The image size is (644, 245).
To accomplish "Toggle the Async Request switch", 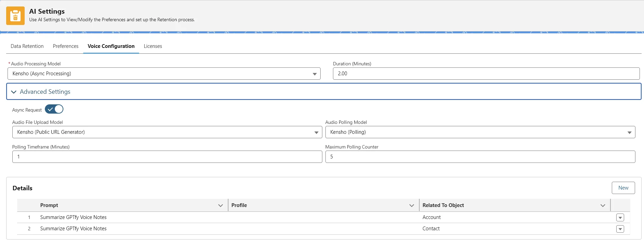I will pyautogui.click(x=54, y=109).
